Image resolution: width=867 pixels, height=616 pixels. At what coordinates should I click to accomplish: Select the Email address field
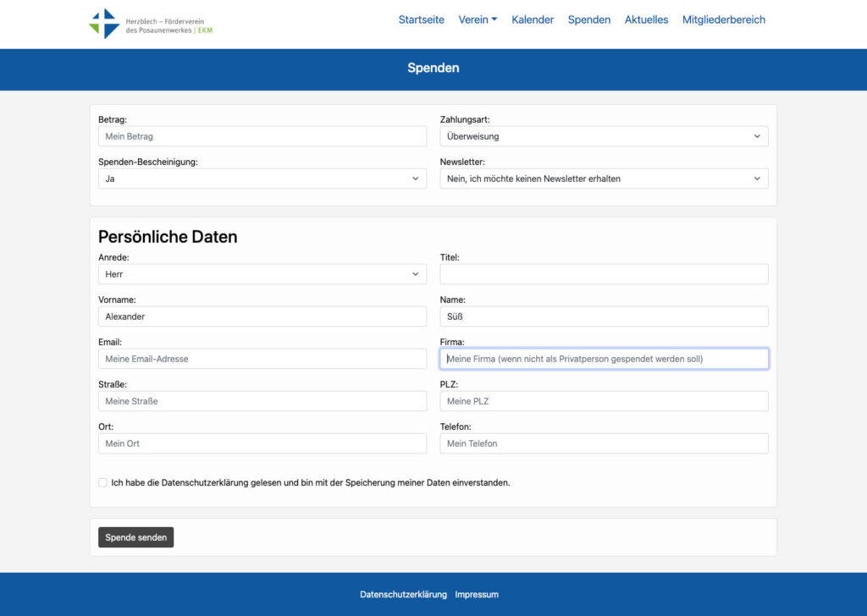262,359
